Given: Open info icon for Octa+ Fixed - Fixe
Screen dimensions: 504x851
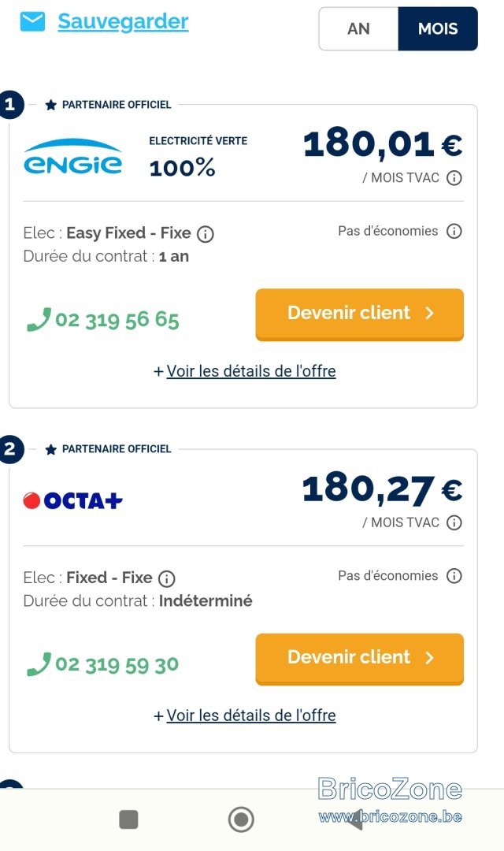Looking at the screenshot, I should click(166, 579).
